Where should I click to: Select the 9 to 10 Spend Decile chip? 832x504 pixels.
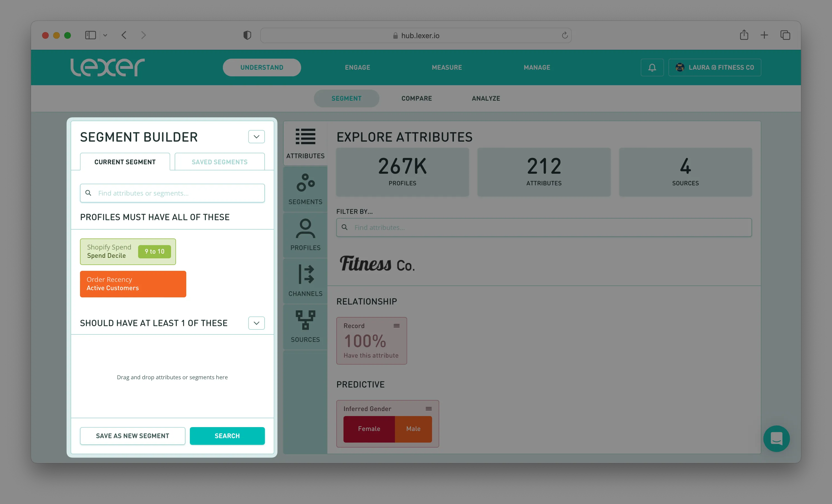(x=154, y=251)
